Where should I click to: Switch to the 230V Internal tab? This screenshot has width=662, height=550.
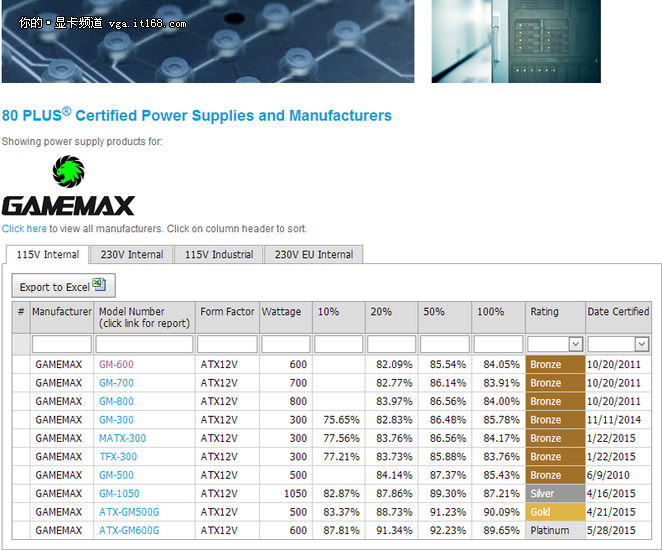[x=132, y=255]
